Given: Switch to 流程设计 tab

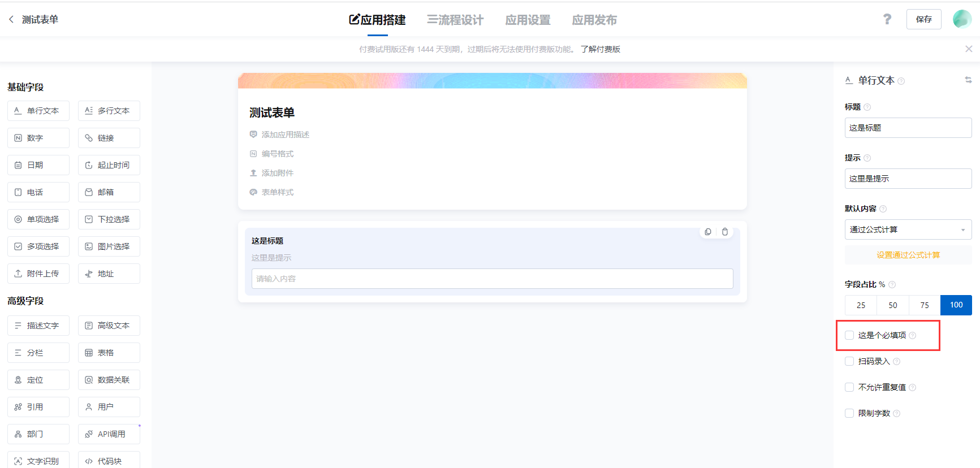Looking at the screenshot, I should [455, 20].
